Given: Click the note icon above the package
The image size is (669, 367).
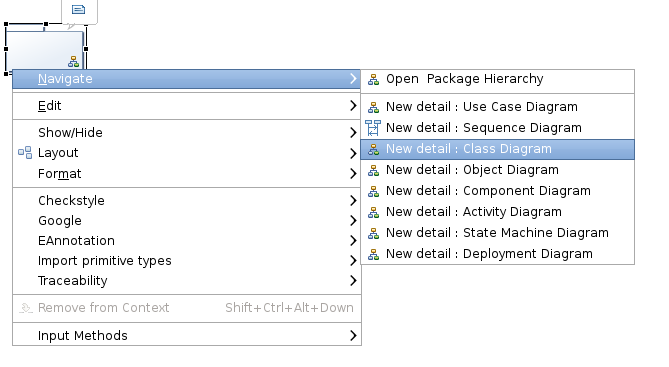Looking at the screenshot, I should coord(79,9).
